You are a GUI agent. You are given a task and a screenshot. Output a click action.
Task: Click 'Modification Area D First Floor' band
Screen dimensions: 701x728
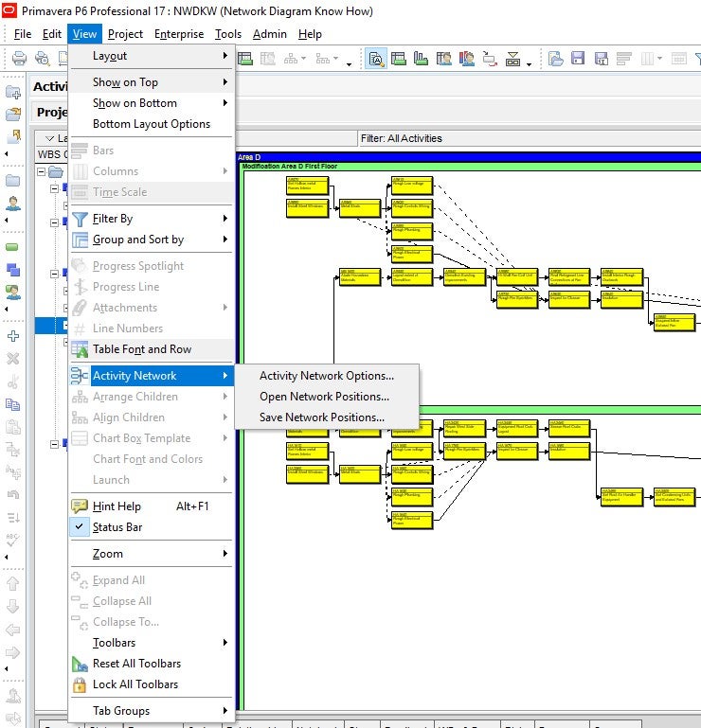click(470, 167)
